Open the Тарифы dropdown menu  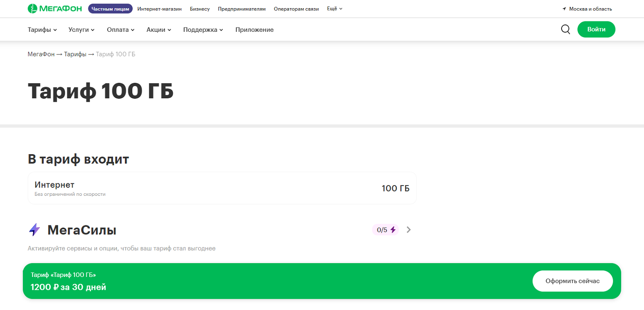(x=43, y=30)
